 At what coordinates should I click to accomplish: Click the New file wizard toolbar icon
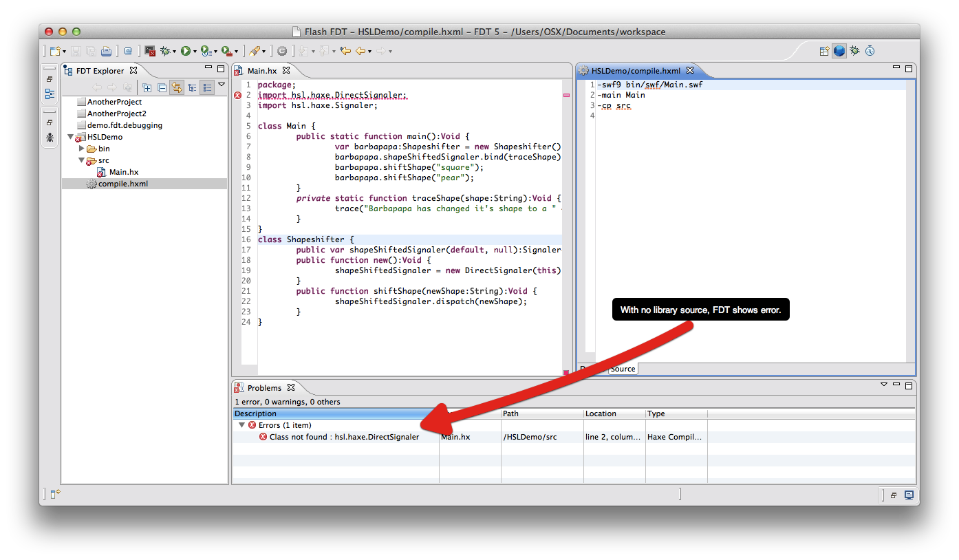pos(55,51)
